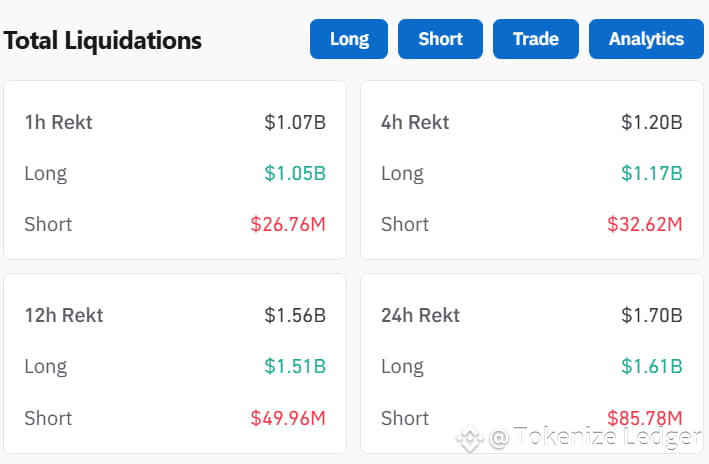Open the Short liquidations view
The width and height of the screenshot is (709, 464).
[440, 39]
